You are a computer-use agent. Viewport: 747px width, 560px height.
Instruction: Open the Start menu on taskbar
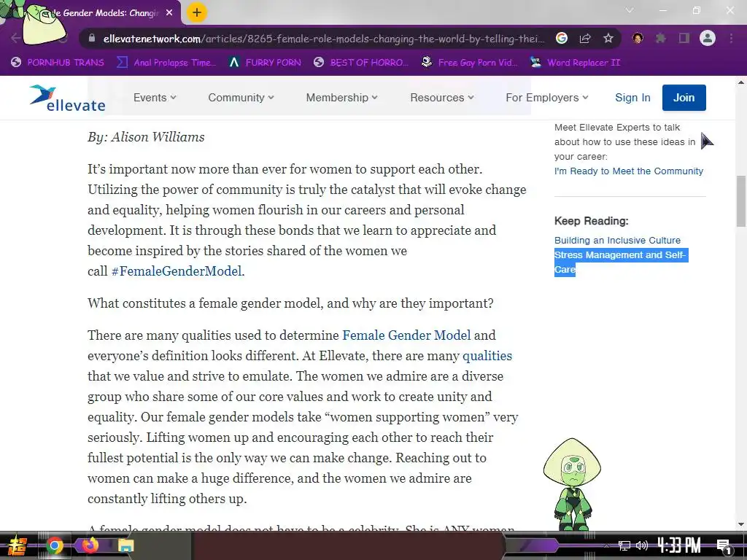(x=16, y=545)
